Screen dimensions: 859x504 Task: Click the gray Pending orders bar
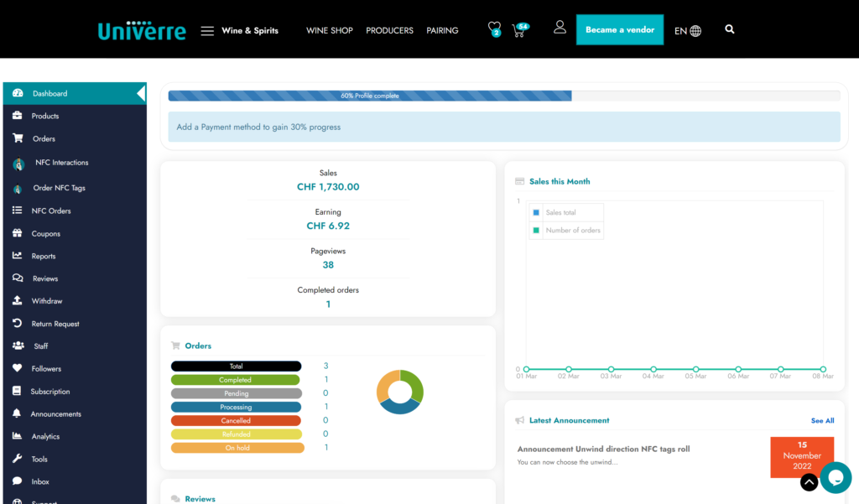coord(237,393)
